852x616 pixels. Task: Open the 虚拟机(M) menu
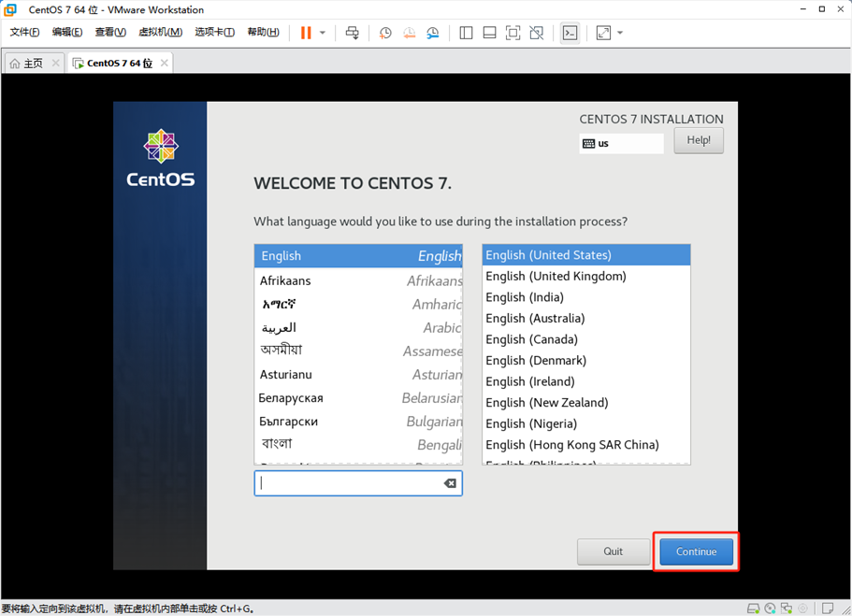[x=160, y=32]
